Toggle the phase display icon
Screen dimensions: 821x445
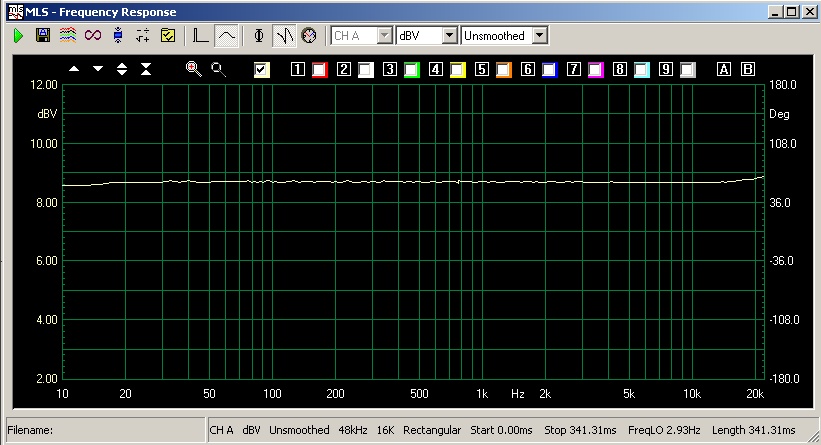[x=259, y=36]
